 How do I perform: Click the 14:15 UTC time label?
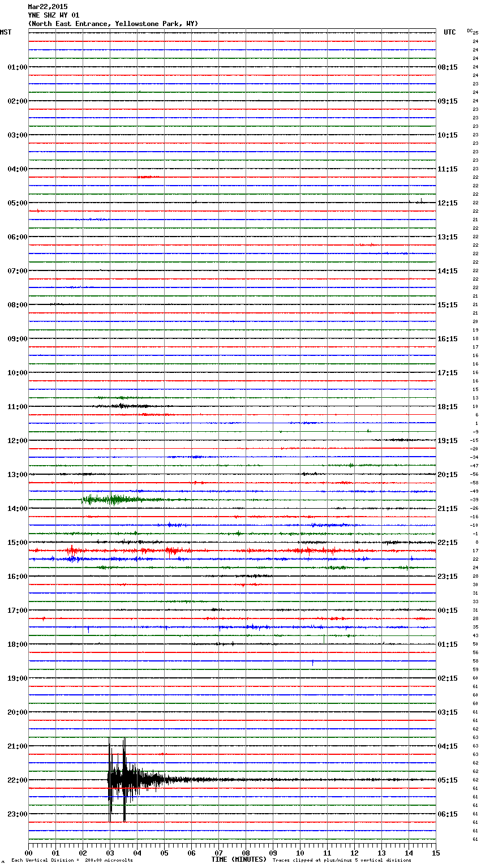[448, 271]
